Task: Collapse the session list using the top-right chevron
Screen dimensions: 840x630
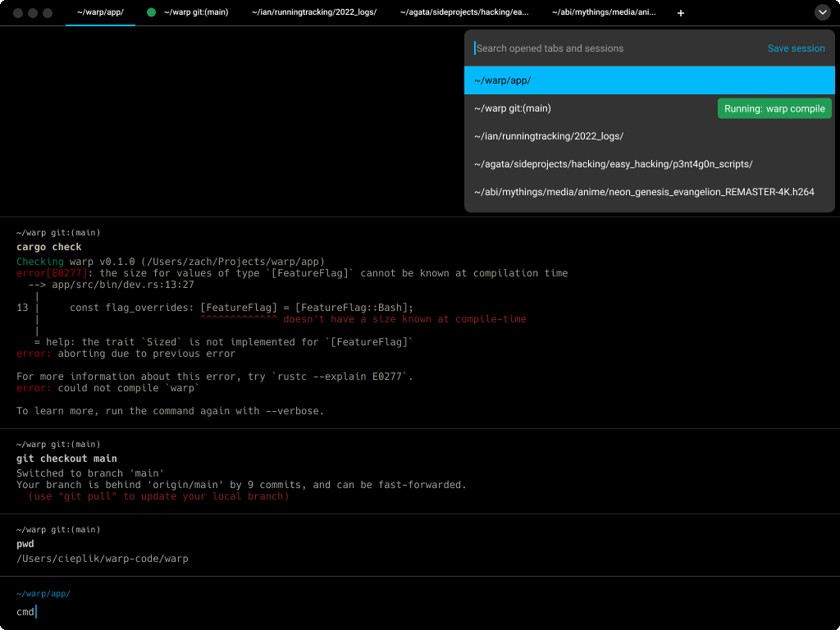Action: point(822,13)
